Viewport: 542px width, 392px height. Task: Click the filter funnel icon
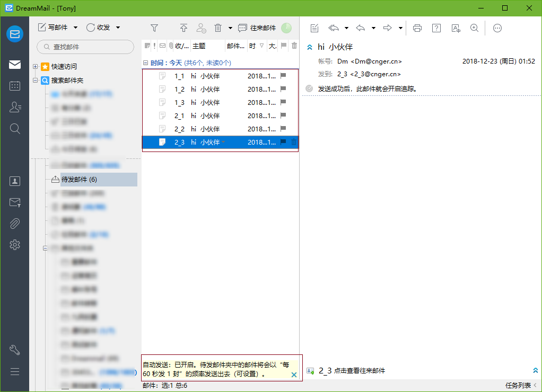154,28
